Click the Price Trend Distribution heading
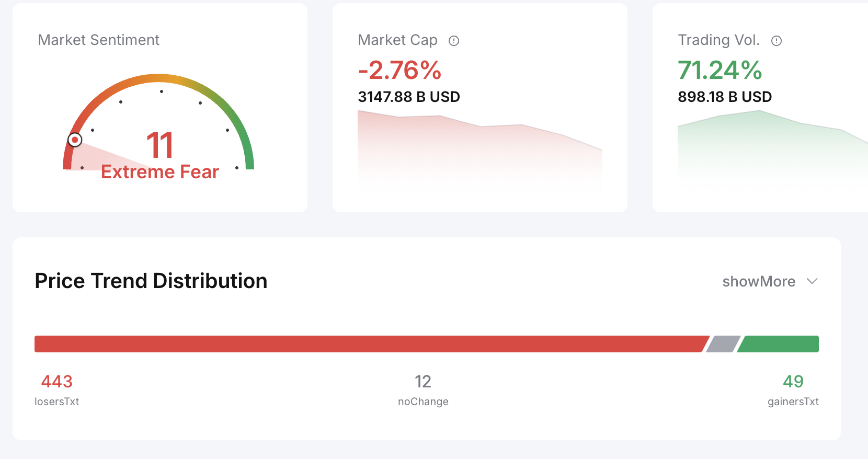868x459 pixels. [x=151, y=281]
